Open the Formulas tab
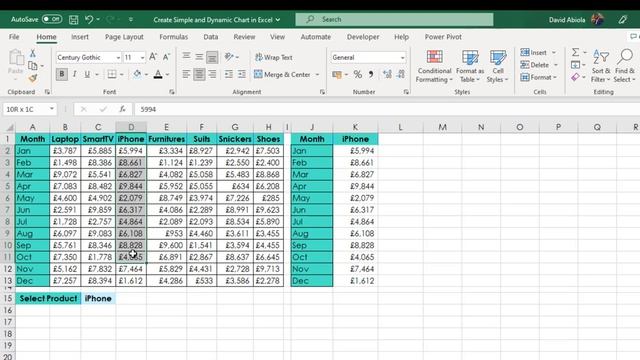Viewport: 640px width, 360px height. click(173, 37)
